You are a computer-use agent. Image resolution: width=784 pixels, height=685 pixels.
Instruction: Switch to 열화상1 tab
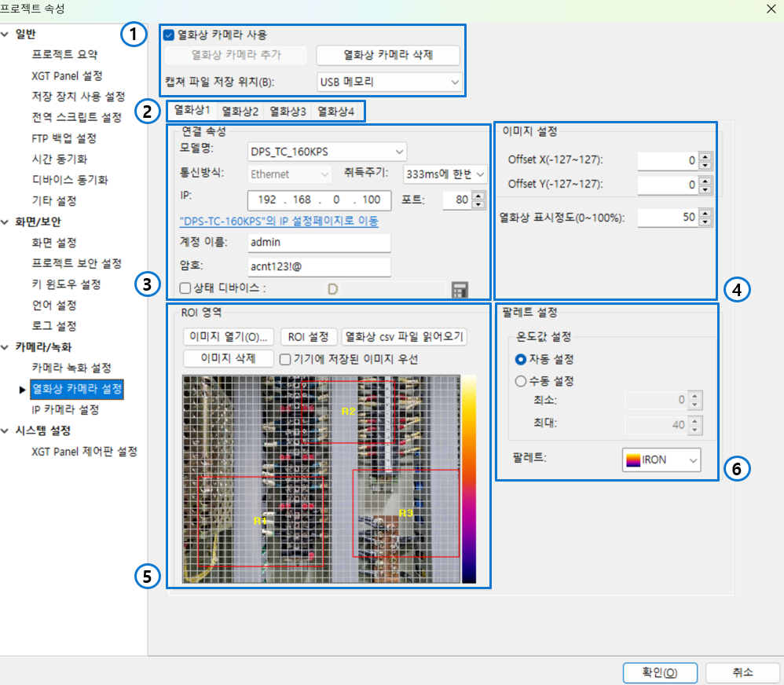(x=192, y=111)
